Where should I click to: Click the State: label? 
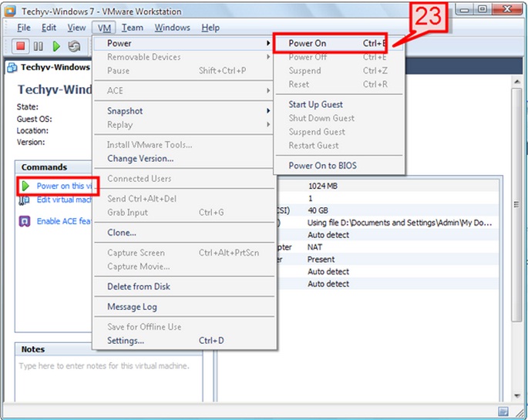[x=28, y=107]
